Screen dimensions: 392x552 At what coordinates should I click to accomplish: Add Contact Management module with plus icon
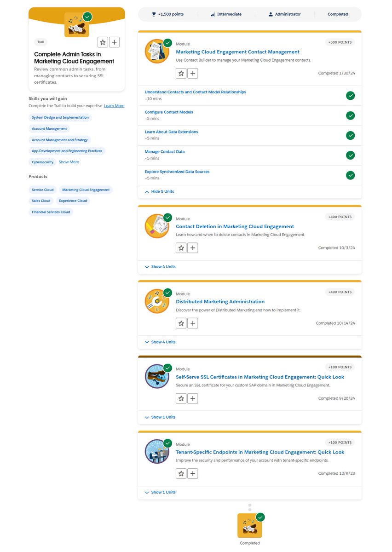point(193,73)
